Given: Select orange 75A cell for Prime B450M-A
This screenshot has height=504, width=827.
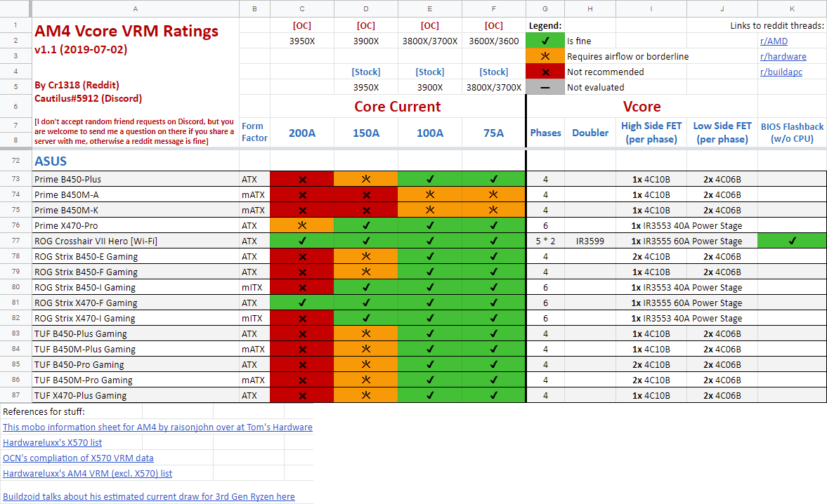Looking at the screenshot, I should pyautogui.click(x=494, y=194).
